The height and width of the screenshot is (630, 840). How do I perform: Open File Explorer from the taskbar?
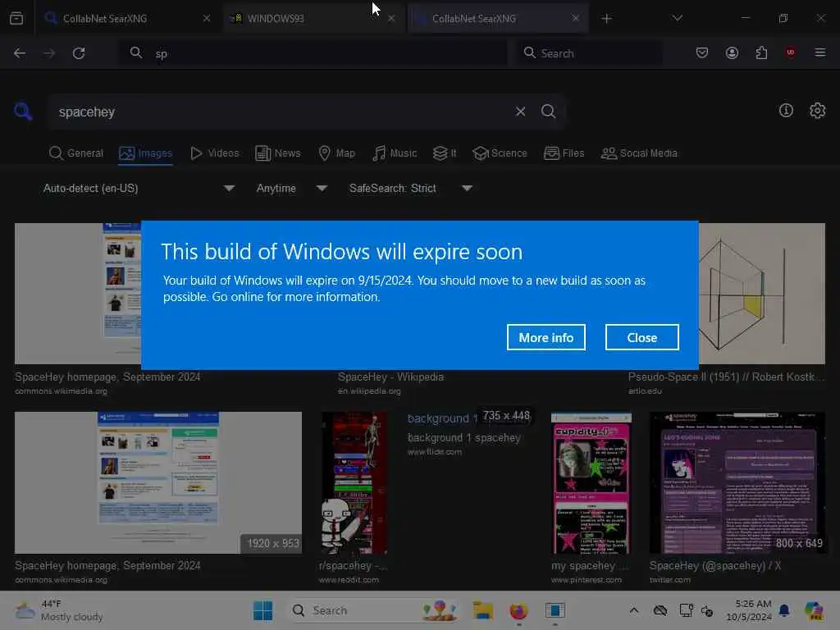coord(482,610)
